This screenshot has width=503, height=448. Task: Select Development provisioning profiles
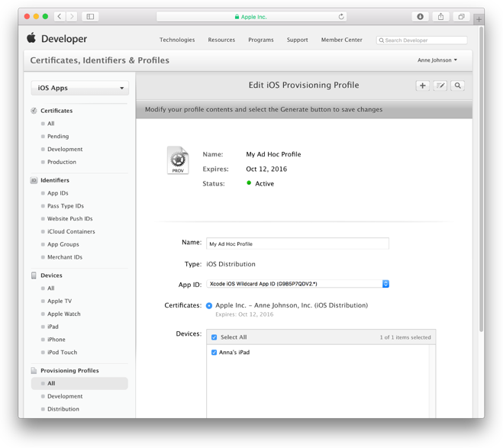(65, 396)
